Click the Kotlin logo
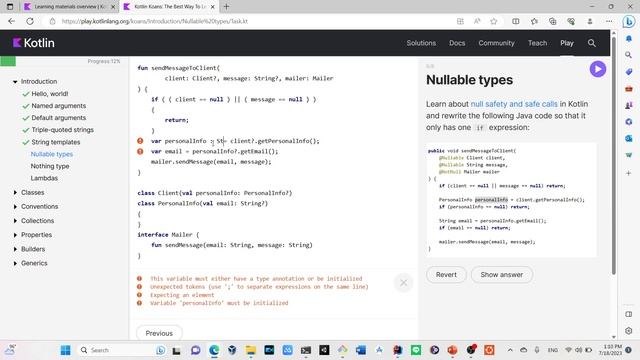 33,43
